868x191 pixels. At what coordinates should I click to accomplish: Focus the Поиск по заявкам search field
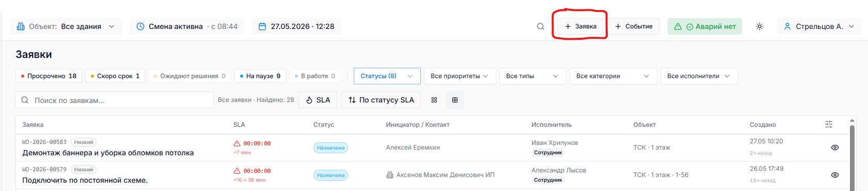(x=115, y=100)
